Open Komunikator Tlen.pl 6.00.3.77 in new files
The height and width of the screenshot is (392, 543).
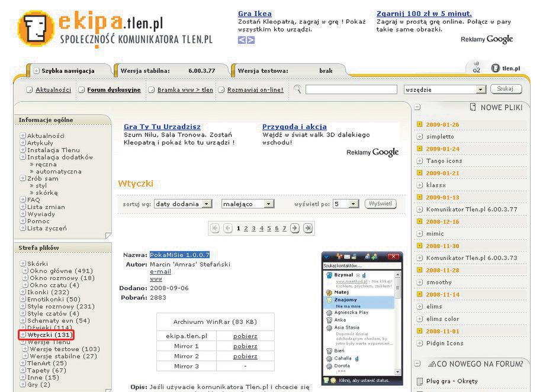tap(472, 209)
